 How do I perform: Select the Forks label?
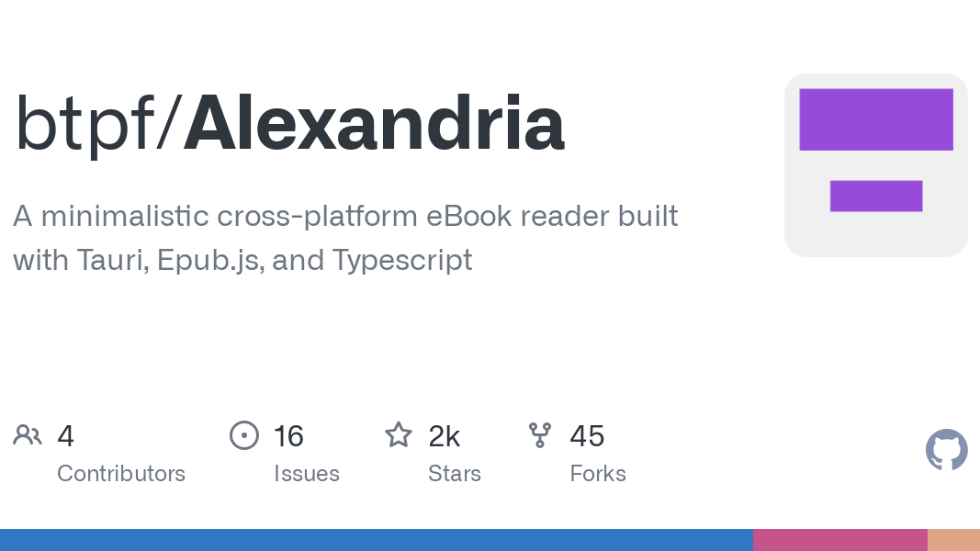click(x=598, y=474)
